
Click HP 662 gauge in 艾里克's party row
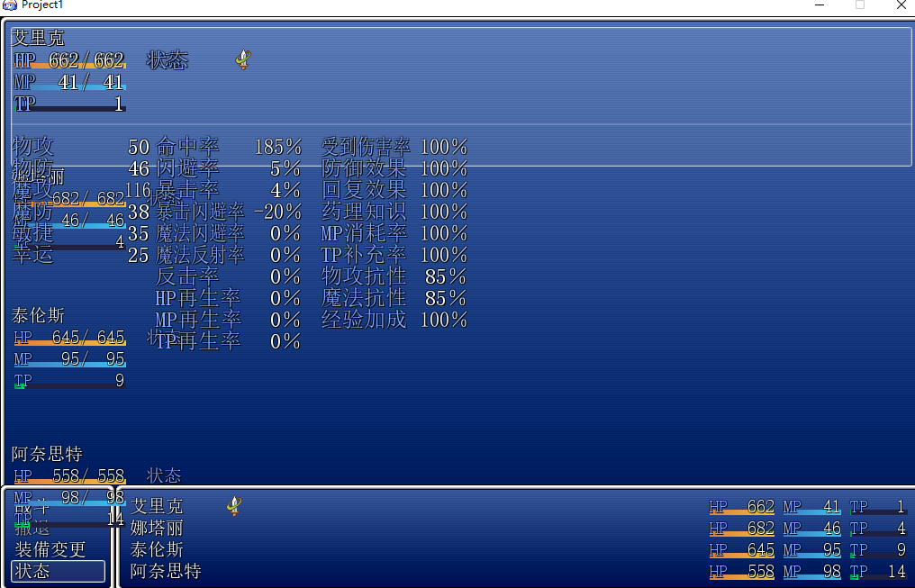coord(742,506)
